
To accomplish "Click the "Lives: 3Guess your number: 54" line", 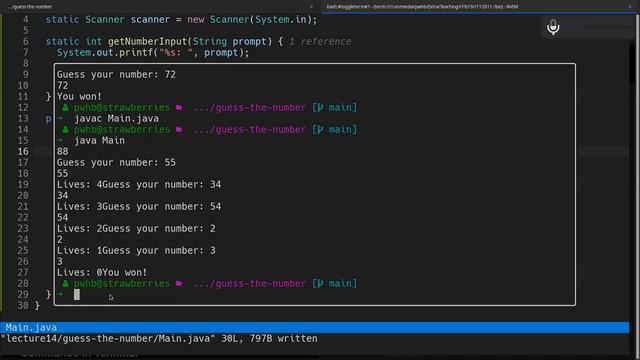I will click(x=139, y=207).
